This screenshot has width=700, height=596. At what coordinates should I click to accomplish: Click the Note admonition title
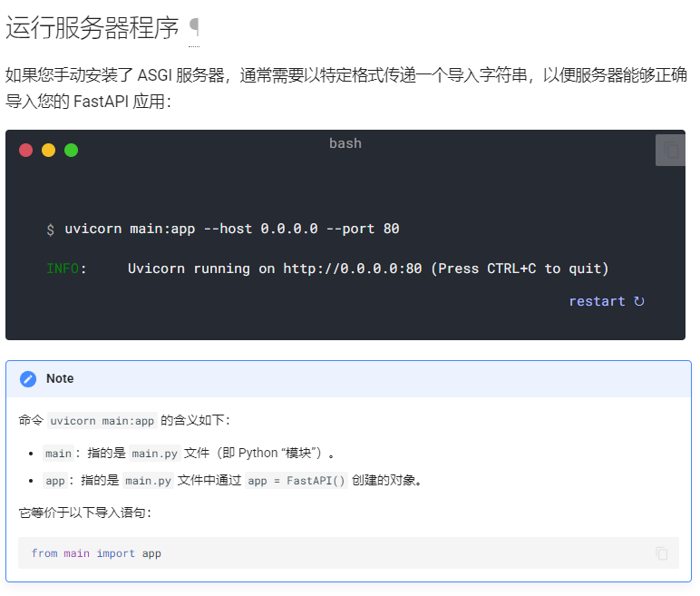click(60, 378)
